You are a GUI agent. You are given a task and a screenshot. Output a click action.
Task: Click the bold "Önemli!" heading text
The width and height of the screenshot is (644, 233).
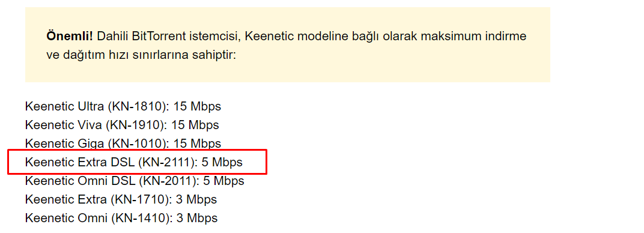pos(70,36)
